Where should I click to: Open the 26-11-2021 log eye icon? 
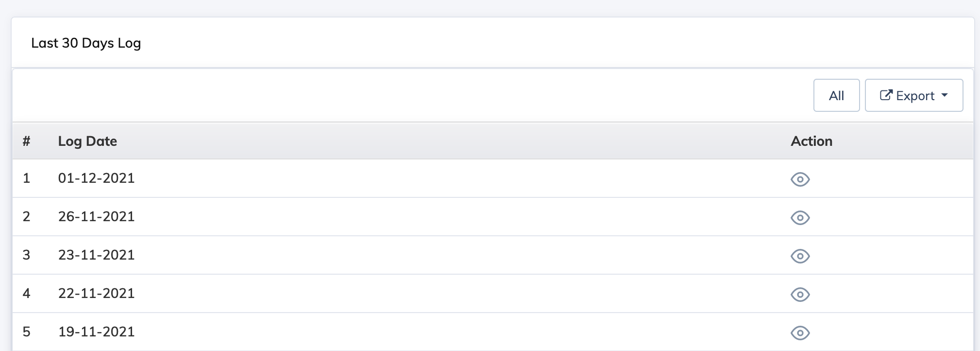(800, 218)
